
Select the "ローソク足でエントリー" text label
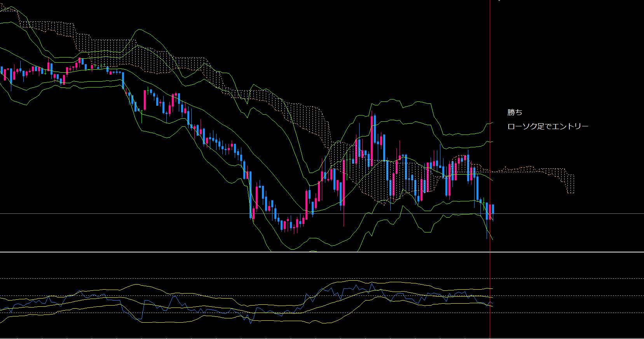pos(548,126)
